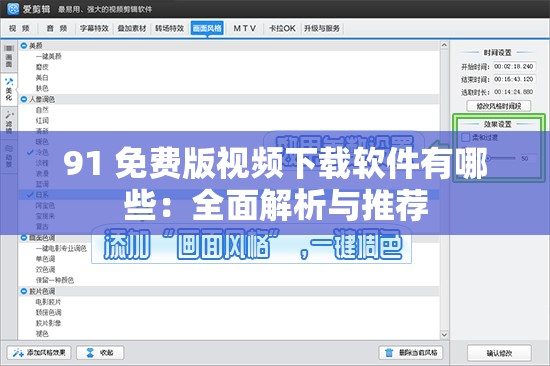Collapse the 人像调色 group
Image resolution: width=550 pixels, height=366 pixels.
(24, 99)
